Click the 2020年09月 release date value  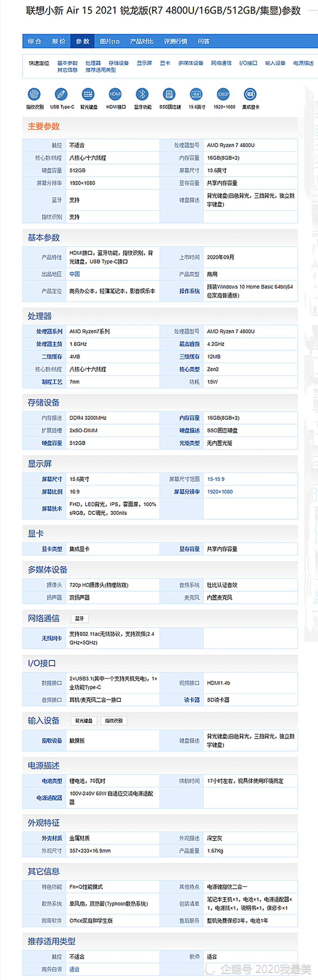(221, 257)
